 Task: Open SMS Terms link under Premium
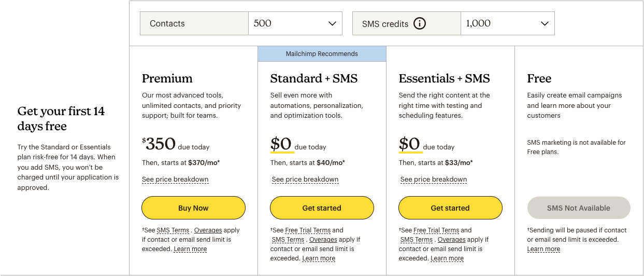[173, 230]
